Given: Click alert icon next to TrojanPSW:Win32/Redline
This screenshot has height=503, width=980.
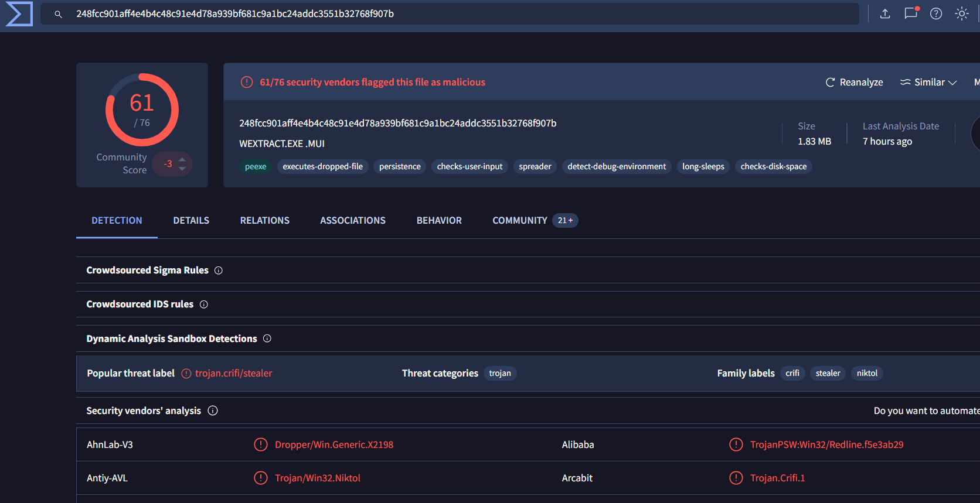Looking at the screenshot, I should pyautogui.click(x=736, y=444).
